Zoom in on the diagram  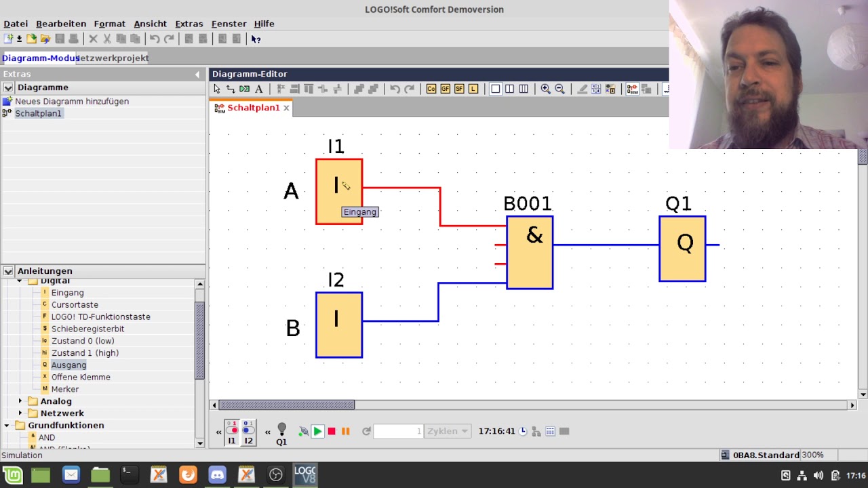[545, 89]
